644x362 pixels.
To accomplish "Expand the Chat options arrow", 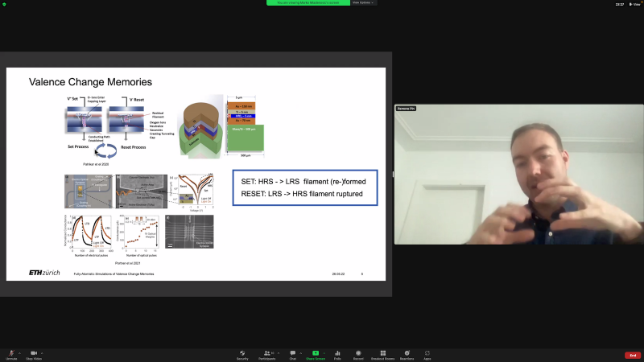I will [300, 353].
